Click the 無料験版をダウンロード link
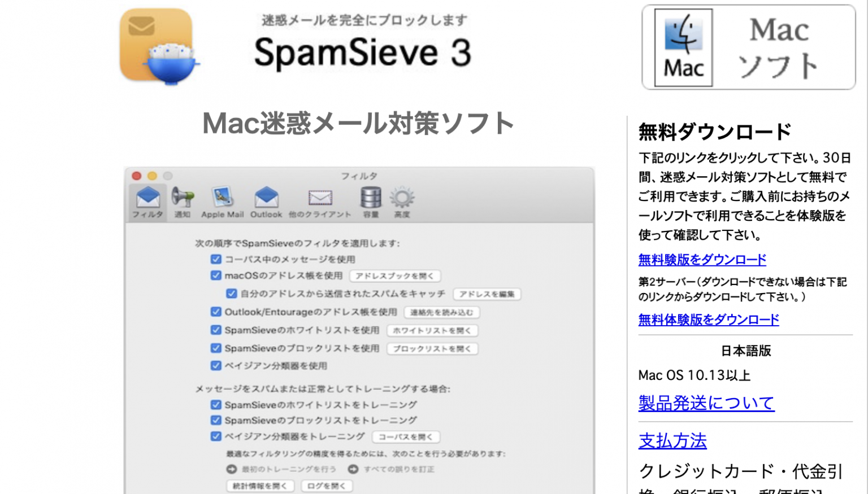This screenshot has height=494, width=868. point(702,260)
